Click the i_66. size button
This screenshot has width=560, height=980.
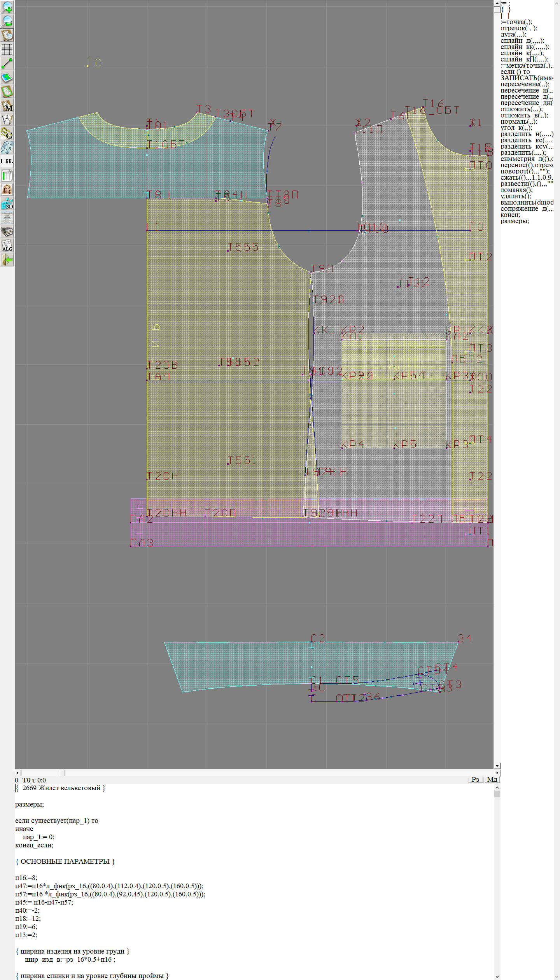coord(7,161)
